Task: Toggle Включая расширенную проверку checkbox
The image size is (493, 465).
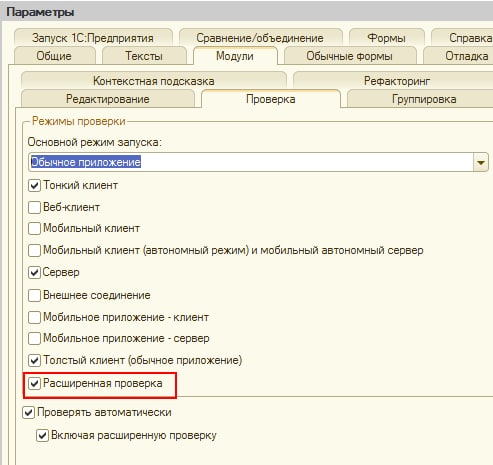Action: pyautogui.click(x=42, y=436)
